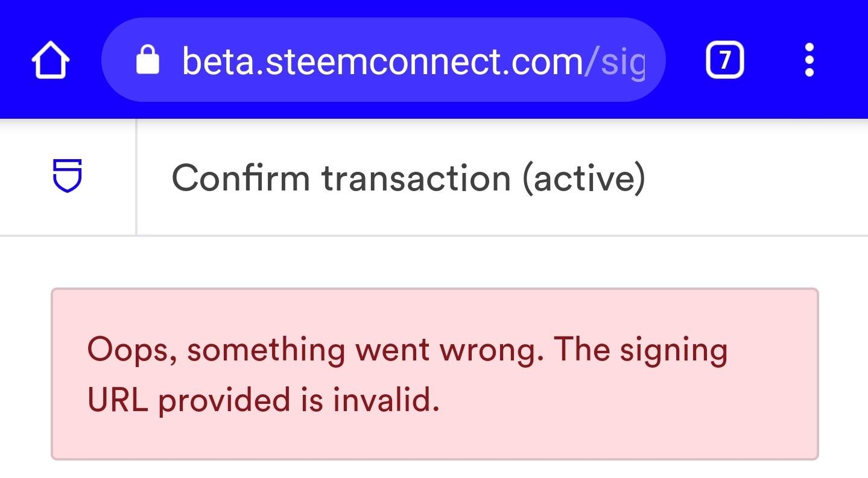Open the three-dot browser overflow menu
The width and height of the screenshot is (868, 478).
click(x=809, y=60)
